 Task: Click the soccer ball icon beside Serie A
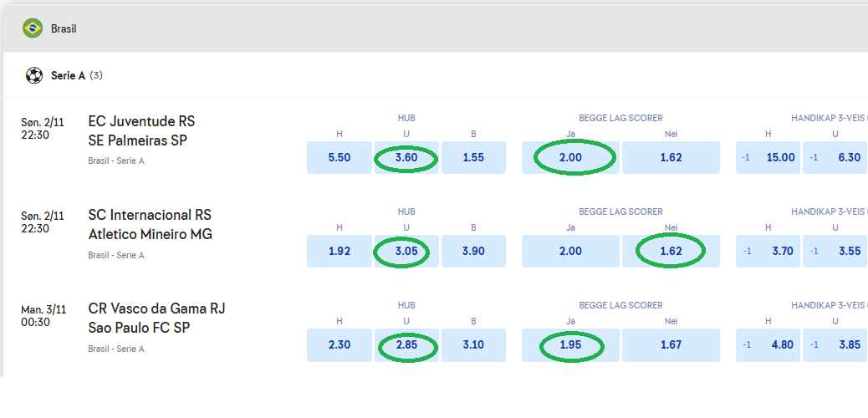pos(34,75)
